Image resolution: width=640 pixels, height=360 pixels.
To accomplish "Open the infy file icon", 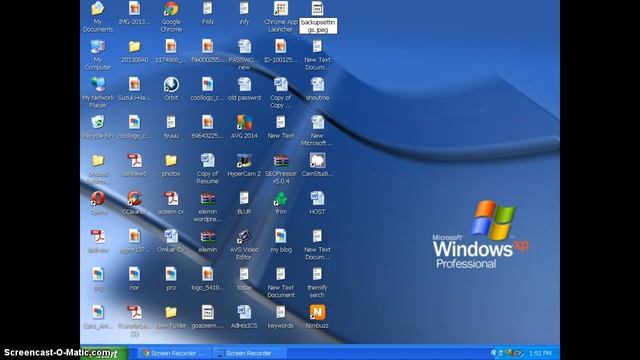I will tap(244, 8).
